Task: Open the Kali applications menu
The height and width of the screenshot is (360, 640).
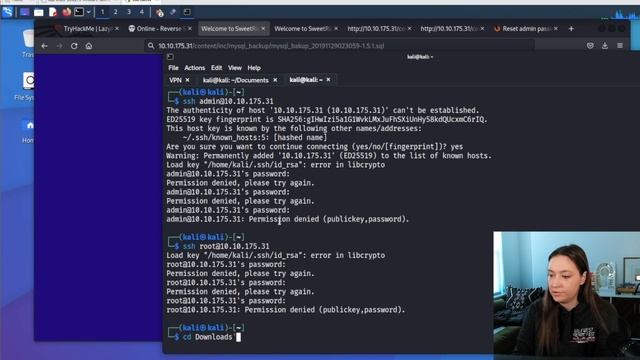Action: pyautogui.click(x=7, y=12)
